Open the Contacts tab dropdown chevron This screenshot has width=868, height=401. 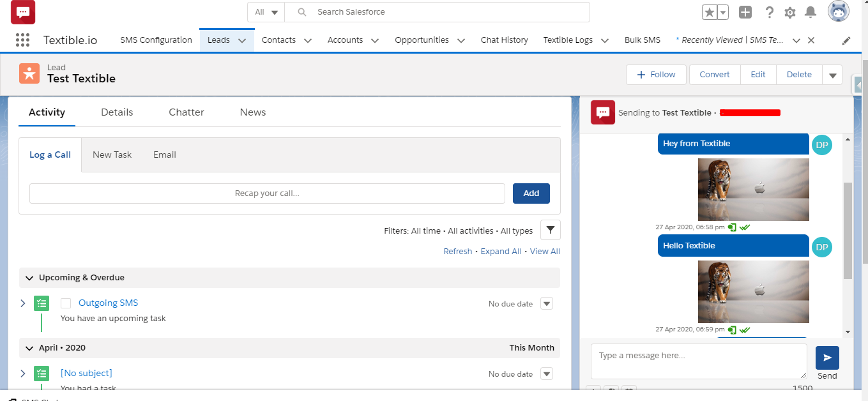click(x=308, y=40)
